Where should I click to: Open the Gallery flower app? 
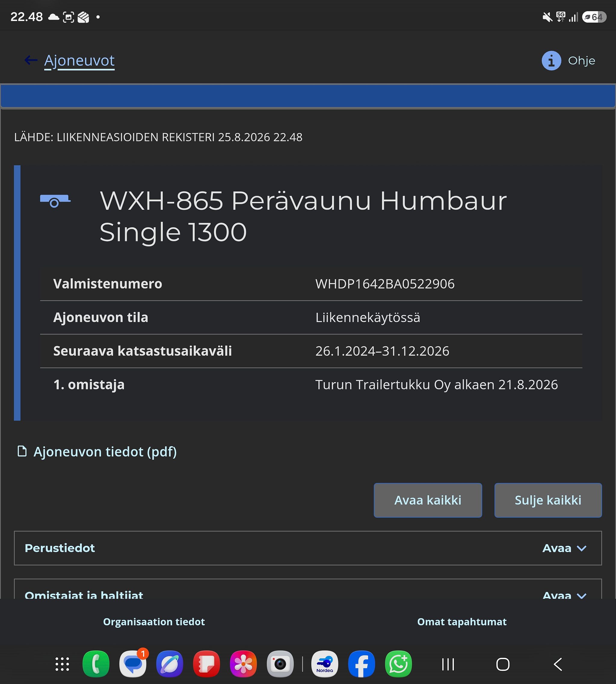pos(243,664)
